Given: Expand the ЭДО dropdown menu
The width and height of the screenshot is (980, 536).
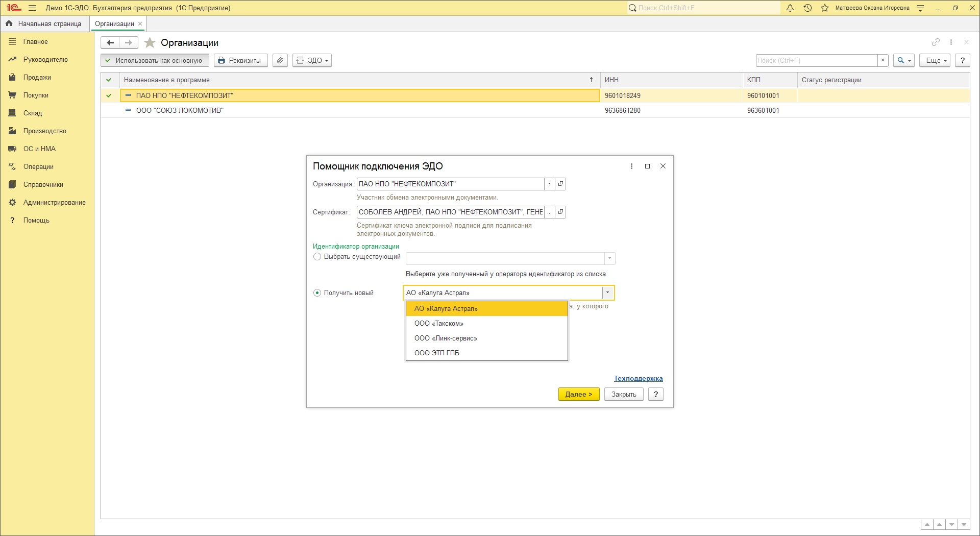Looking at the screenshot, I should click(312, 61).
